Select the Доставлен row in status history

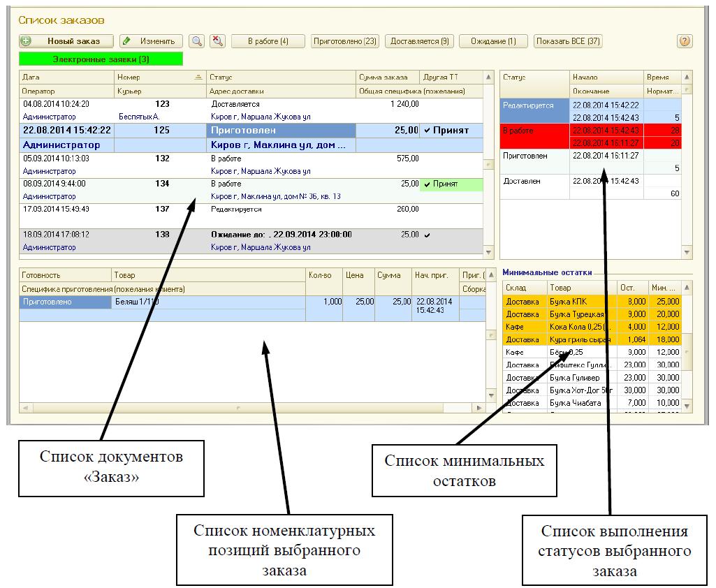590,187
